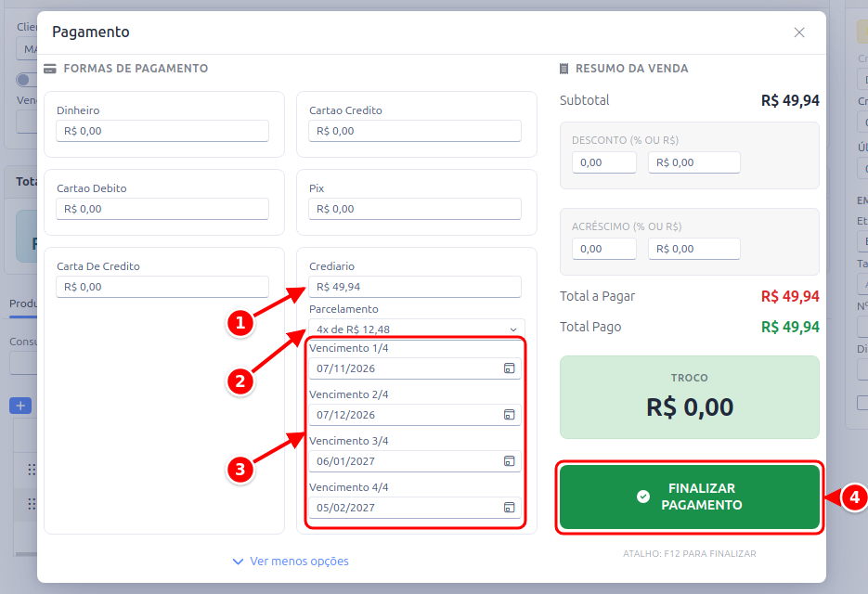The width and height of the screenshot is (868, 594).
Task: Click the Carta De Credito amount field
Action: [162, 287]
